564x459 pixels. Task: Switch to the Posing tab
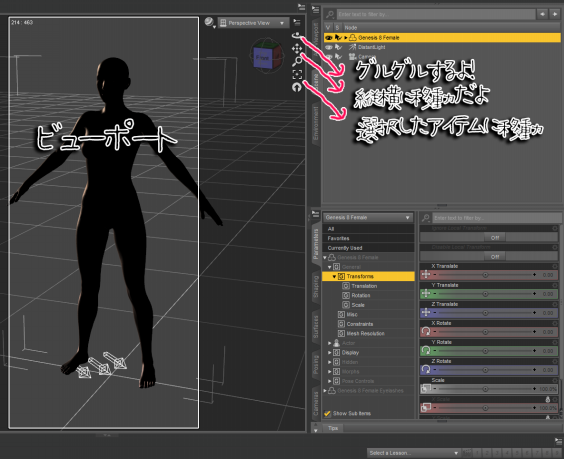click(x=315, y=365)
